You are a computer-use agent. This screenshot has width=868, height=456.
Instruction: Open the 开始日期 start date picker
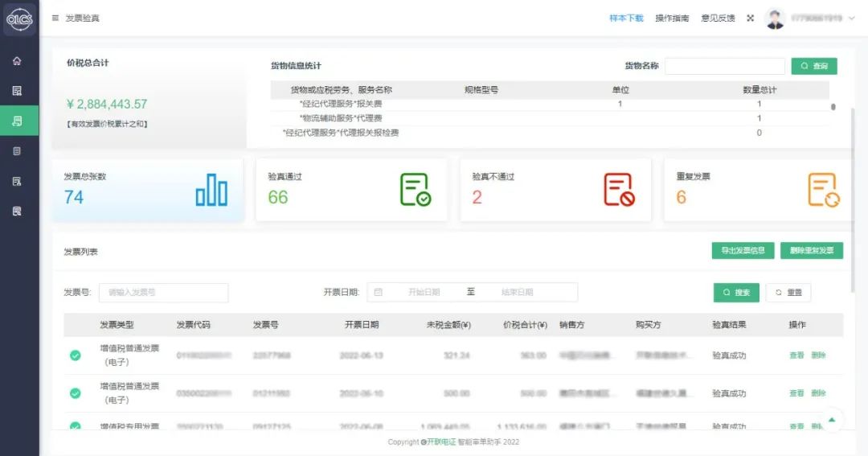point(424,293)
